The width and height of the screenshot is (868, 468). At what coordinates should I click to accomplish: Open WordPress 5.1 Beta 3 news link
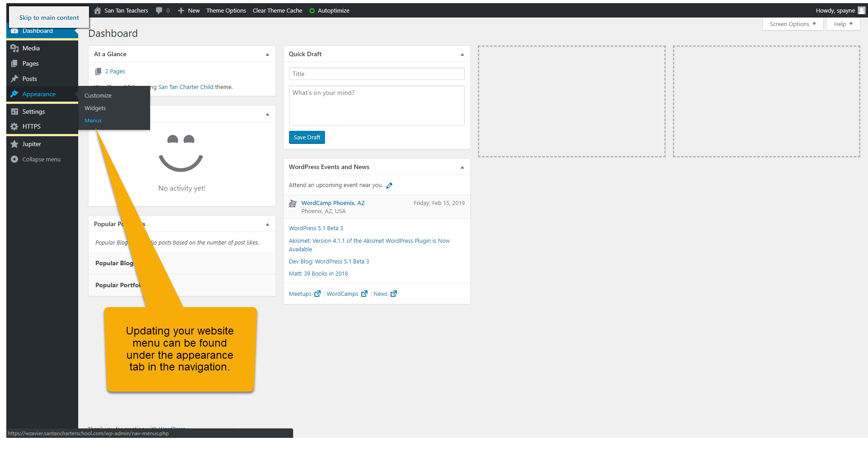pyautogui.click(x=316, y=228)
